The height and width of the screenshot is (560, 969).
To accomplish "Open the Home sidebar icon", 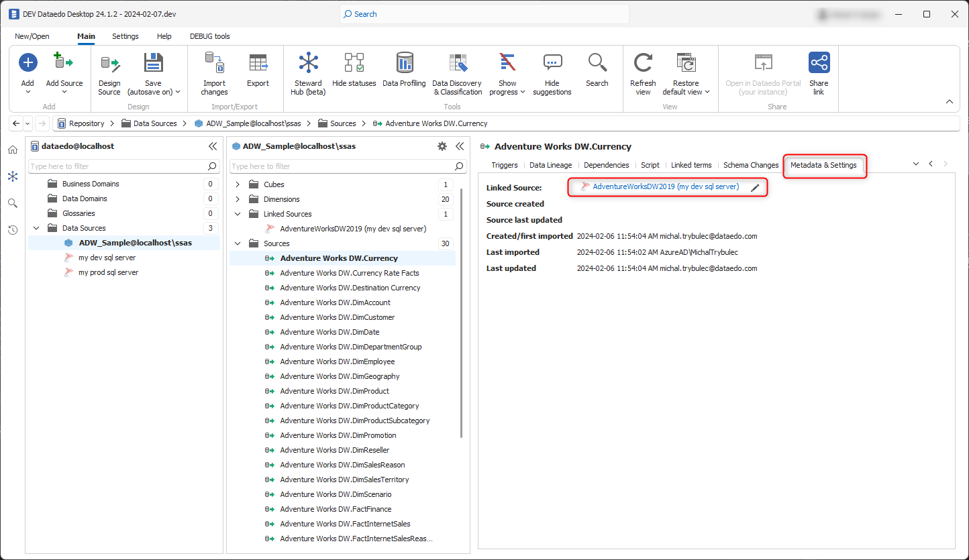I will click(x=13, y=150).
